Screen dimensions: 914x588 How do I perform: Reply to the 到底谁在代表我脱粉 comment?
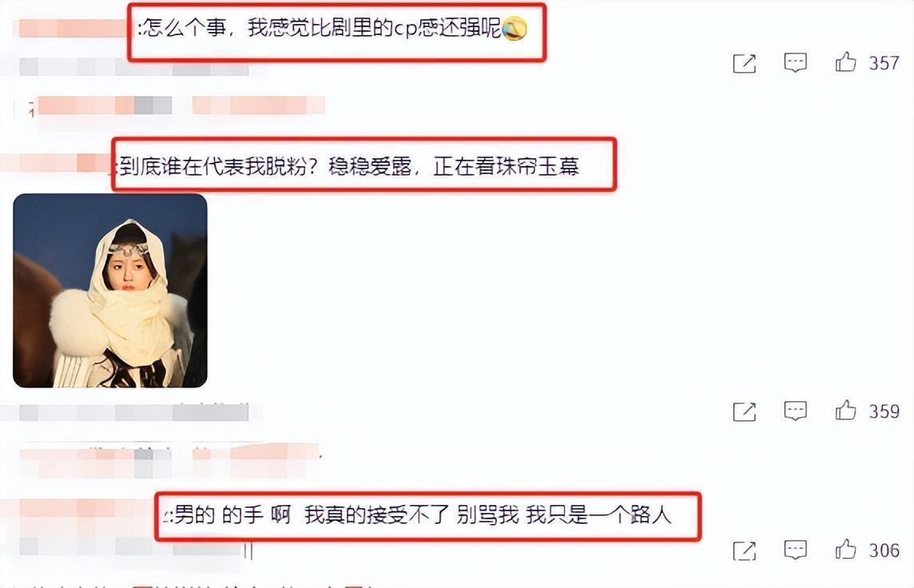coord(795,411)
